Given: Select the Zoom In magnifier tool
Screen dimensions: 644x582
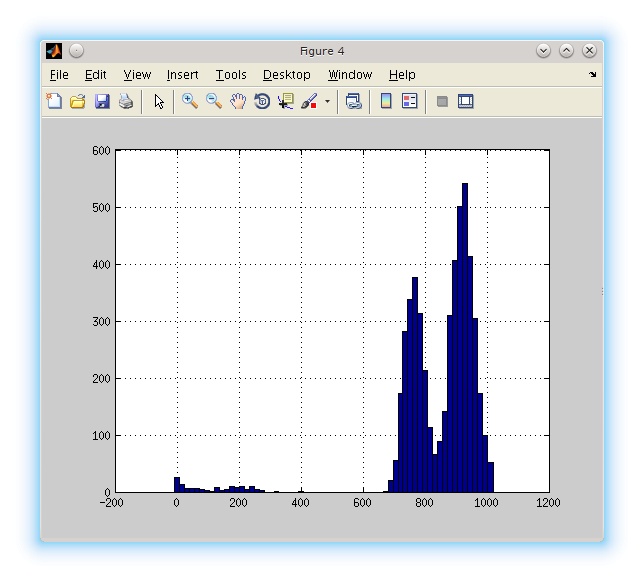Looking at the screenshot, I should click(189, 101).
